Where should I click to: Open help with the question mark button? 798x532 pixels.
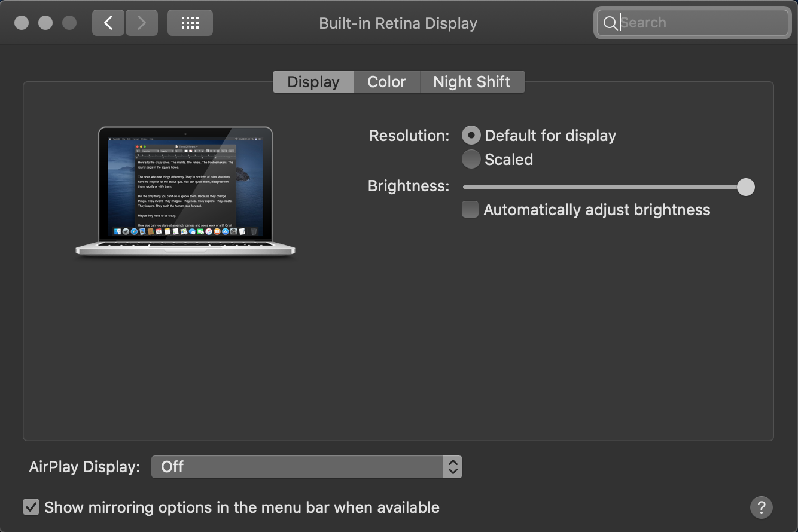click(x=762, y=507)
